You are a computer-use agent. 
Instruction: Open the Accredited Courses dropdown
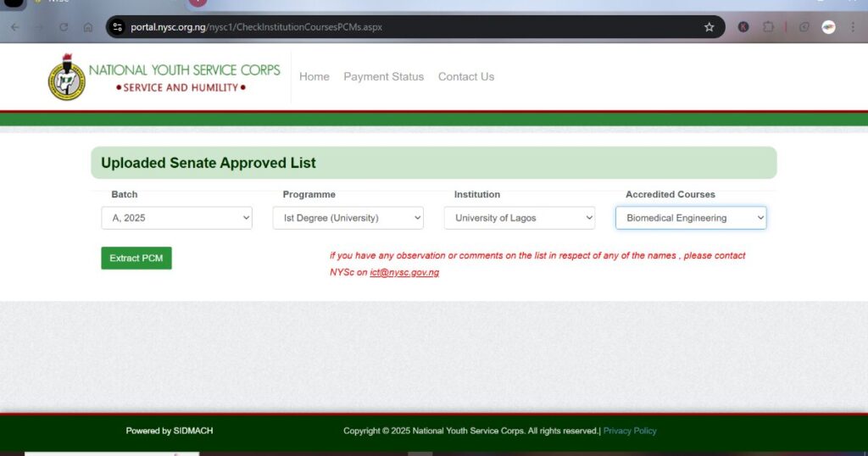pos(690,218)
